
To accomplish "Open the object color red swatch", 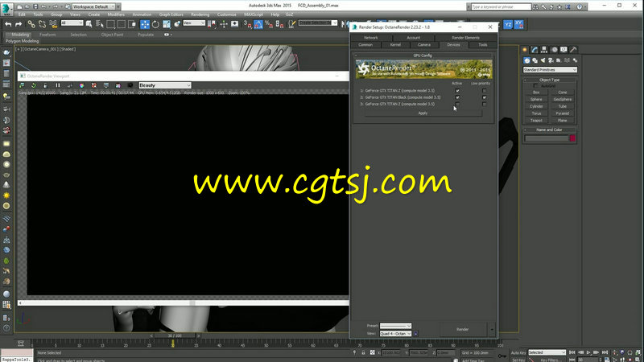I will 572,138.
